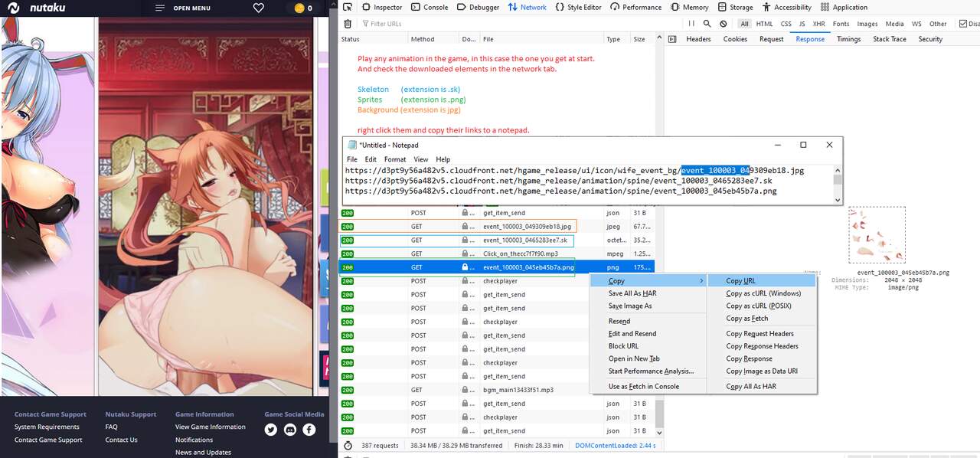The height and width of the screenshot is (458, 980).
Task: Switch to the Timings tab
Action: point(848,39)
